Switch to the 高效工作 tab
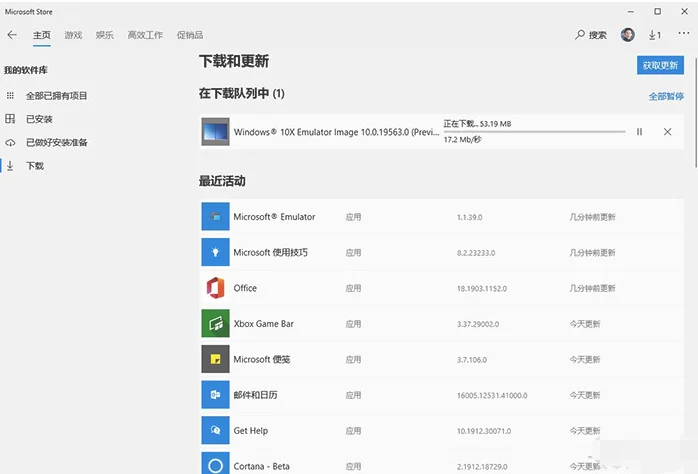Image resolution: width=698 pixels, height=474 pixels. 145,35
